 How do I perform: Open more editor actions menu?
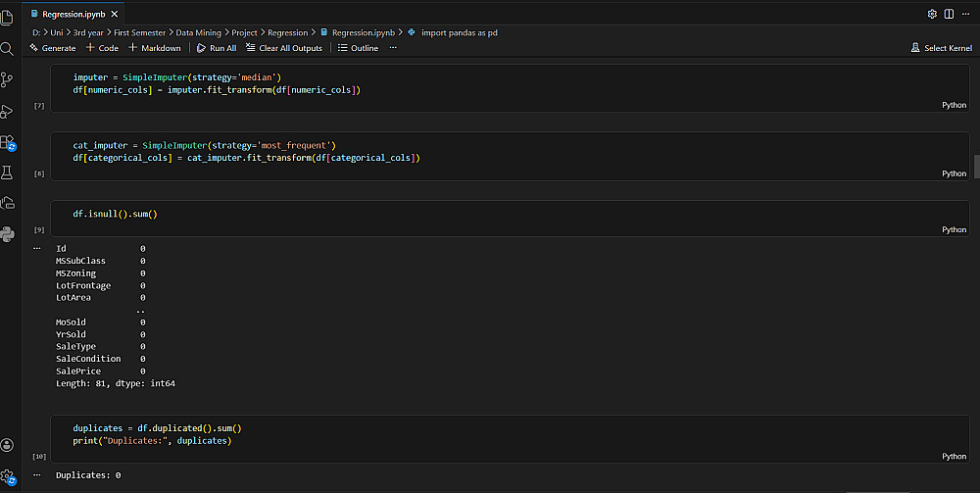pos(965,14)
